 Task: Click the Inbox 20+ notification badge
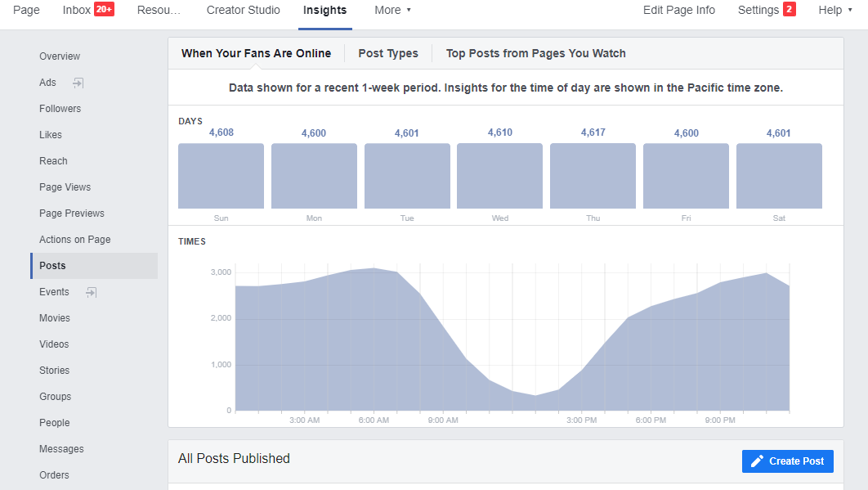(x=104, y=10)
